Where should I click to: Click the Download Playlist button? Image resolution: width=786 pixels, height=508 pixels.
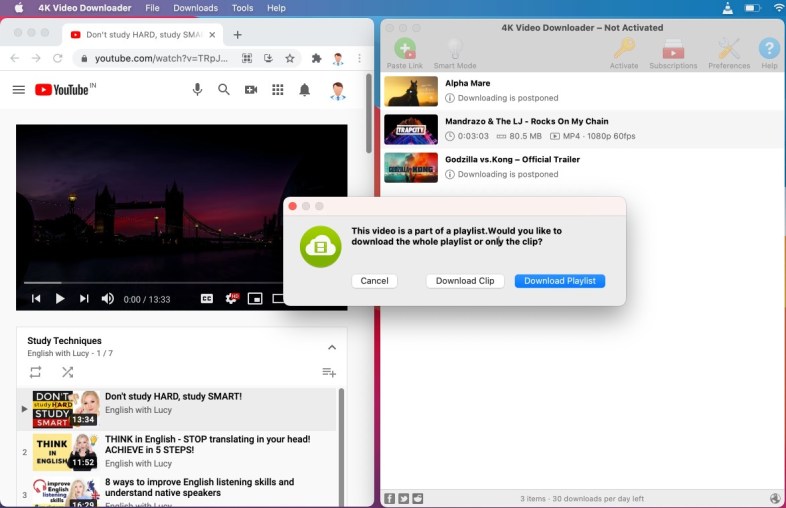(559, 281)
